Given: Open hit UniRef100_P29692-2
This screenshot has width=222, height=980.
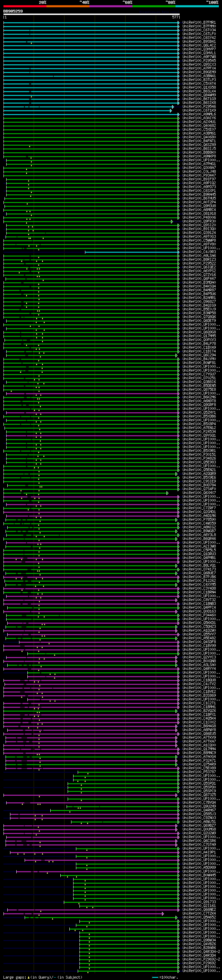Looking at the screenshot, I should 201,959.
